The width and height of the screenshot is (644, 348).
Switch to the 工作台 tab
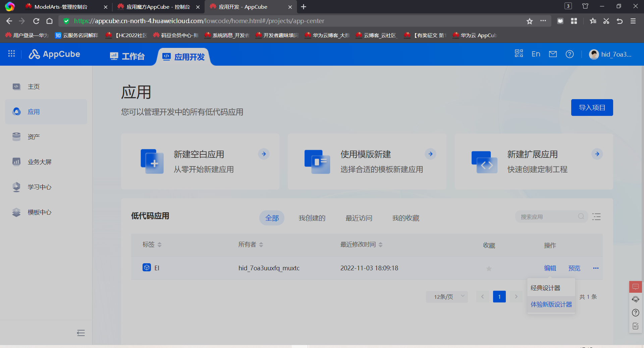(127, 56)
